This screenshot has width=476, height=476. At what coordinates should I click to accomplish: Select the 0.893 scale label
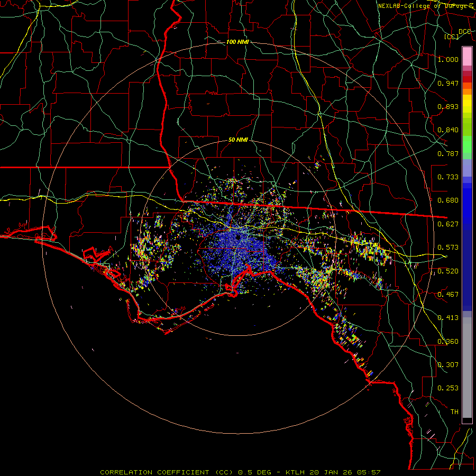(x=448, y=106)
